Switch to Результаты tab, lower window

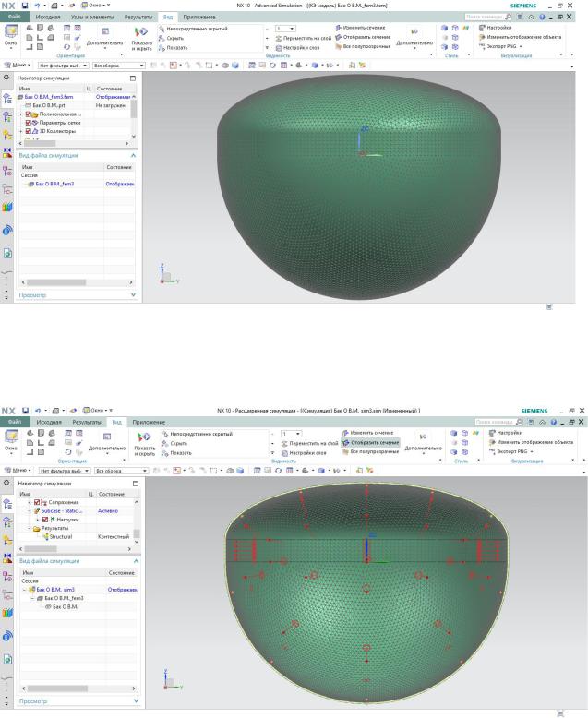pyautogui.click(x=87, y=422)
